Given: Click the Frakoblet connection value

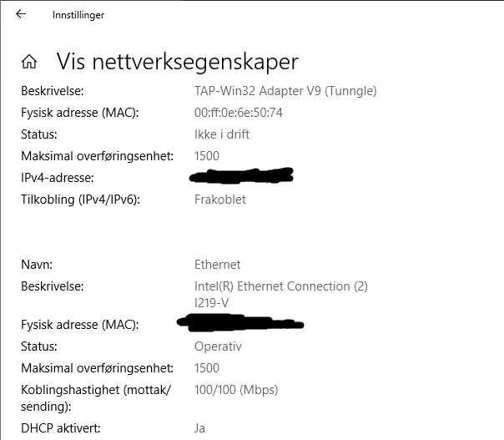Looking at the screenshot, I should [220, 200].
